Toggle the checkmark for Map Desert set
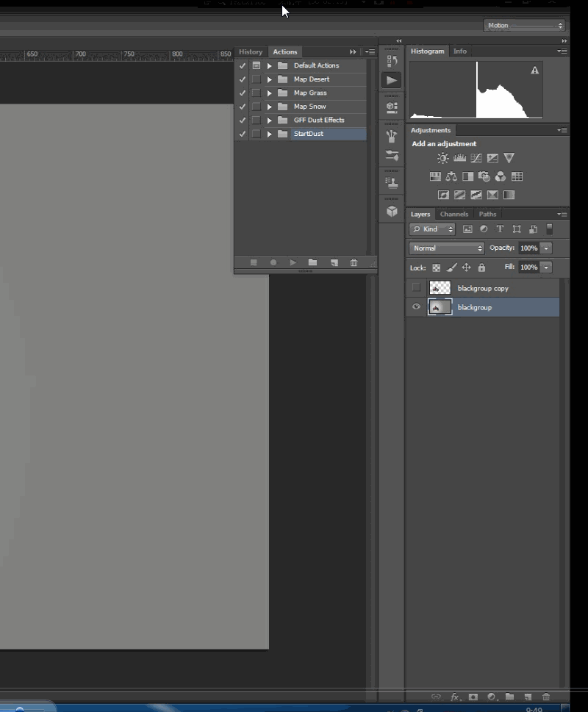This screenshot has width=588, height=712. point(242,79)
